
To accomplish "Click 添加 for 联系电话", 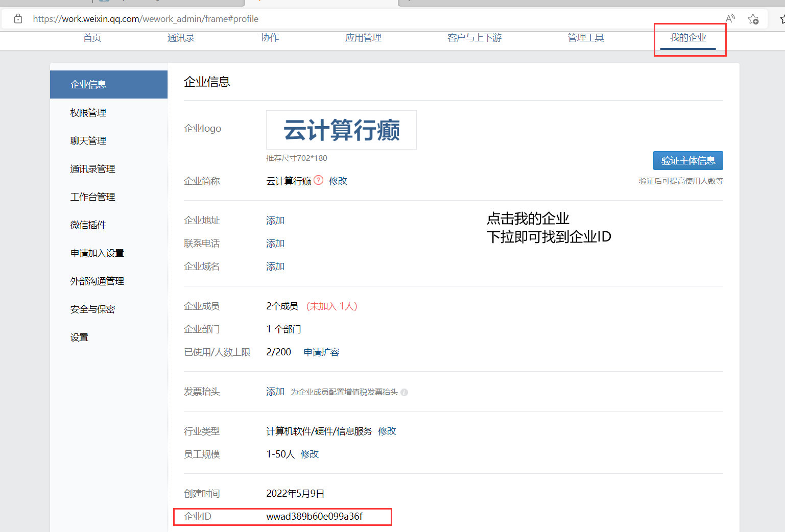I will (275, 244).
